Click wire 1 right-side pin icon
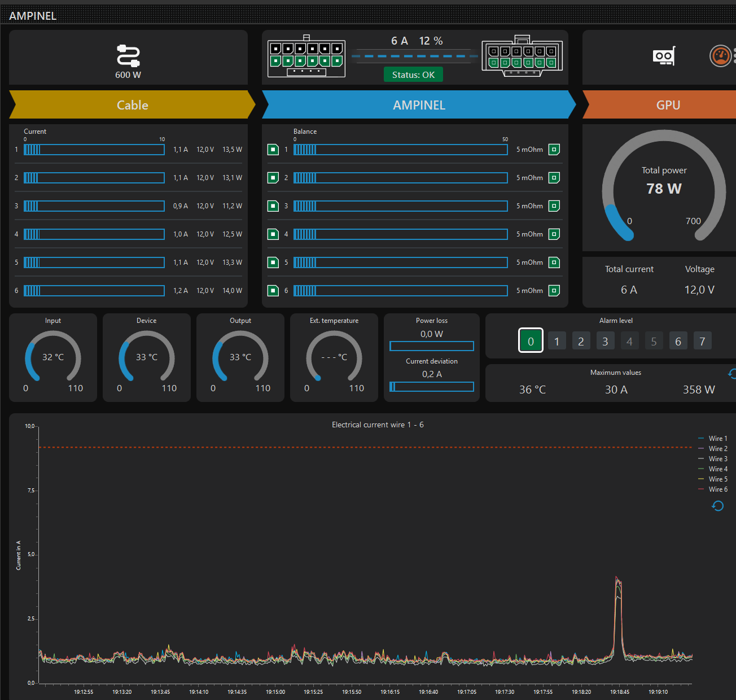The height and width of the screenshot is (700, 736). 554,150
